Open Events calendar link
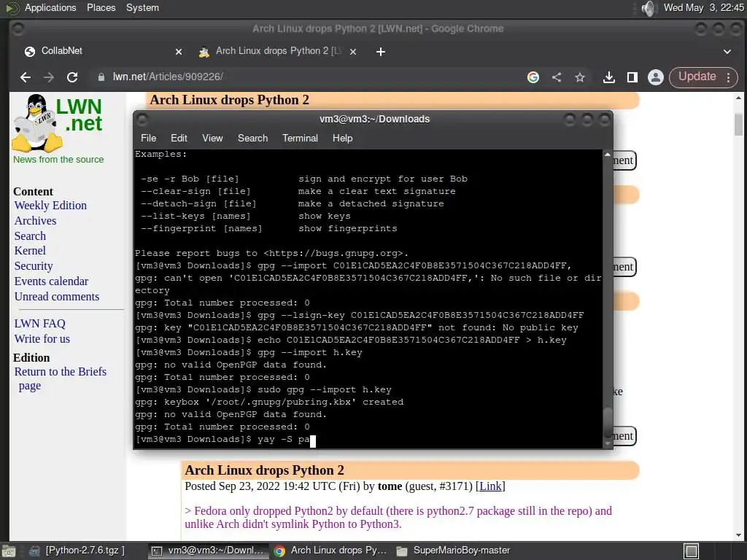The image size is (747, 560). pos(52,281)
